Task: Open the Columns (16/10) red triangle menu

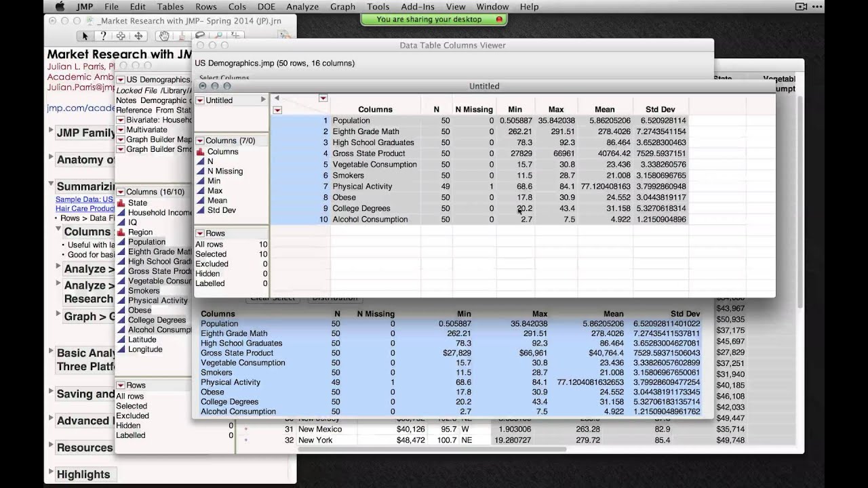Action: pos(121,192)
